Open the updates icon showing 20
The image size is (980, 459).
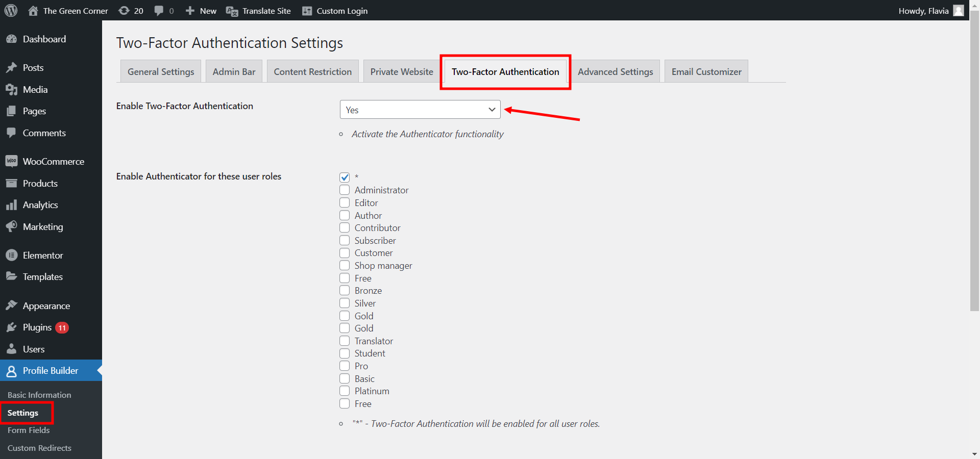coord(124,11)
